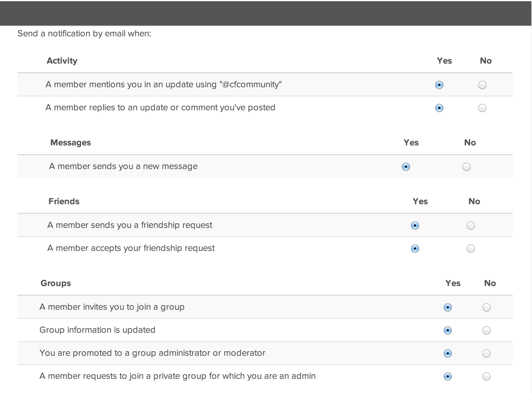This screenshot has height=394, width=532.
Task: Select No for promoted to group administrator
Action: coord(486,353)
